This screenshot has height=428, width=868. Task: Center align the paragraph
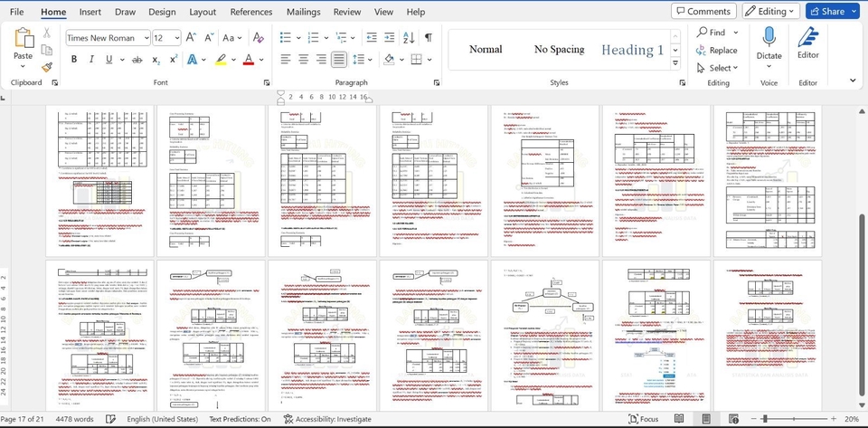tap(304, 59)
